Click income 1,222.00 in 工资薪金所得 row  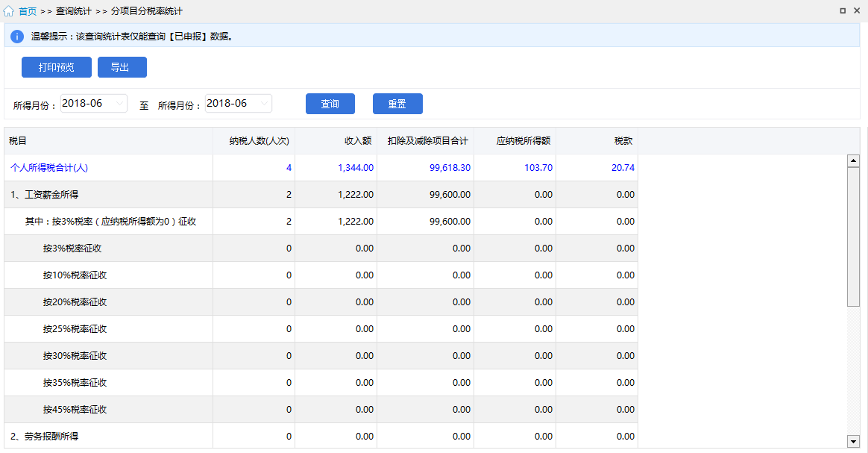click(356, 194)
